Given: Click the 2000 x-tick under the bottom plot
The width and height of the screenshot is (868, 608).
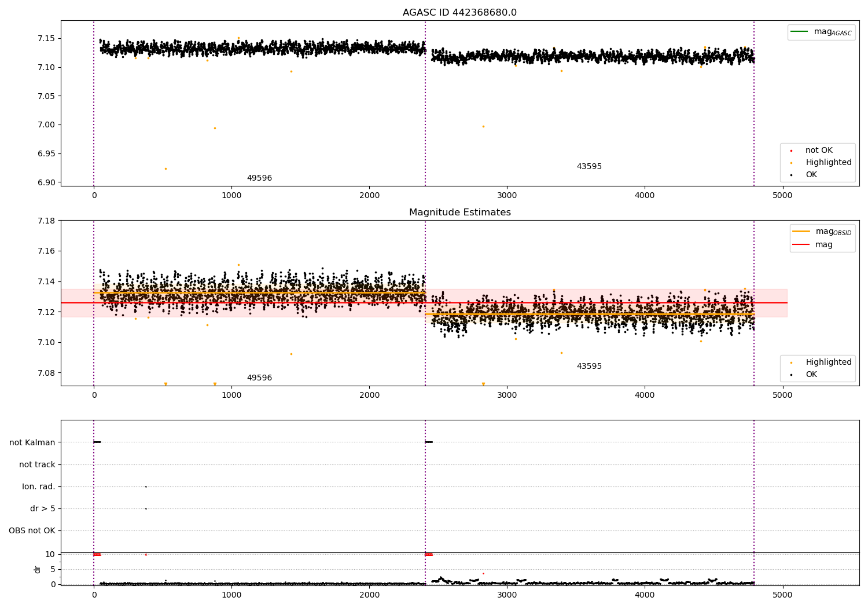Looking at the screenshot, I should 369,595.
